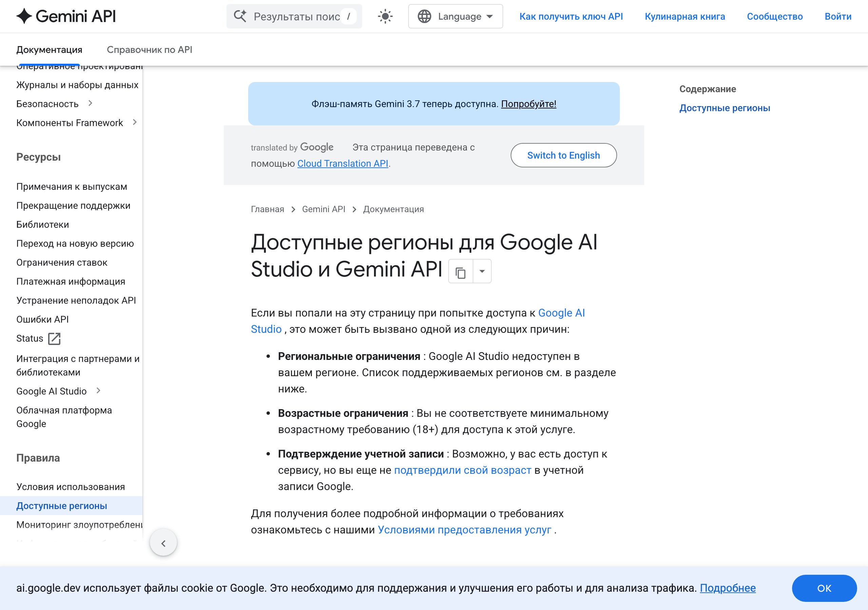Click the Status external link icon
Viewport: 868px width, 610px height.
point(55,339)
